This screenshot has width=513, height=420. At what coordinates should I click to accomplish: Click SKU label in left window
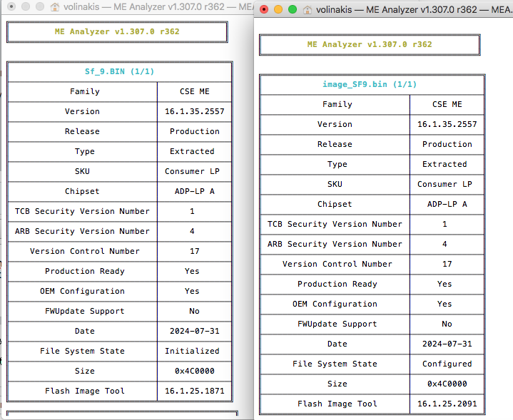point(82,171)
